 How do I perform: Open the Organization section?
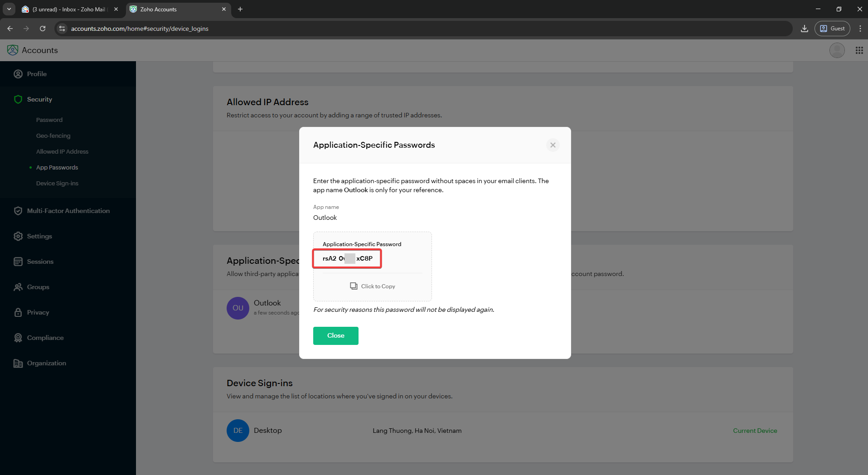[46, 363]
